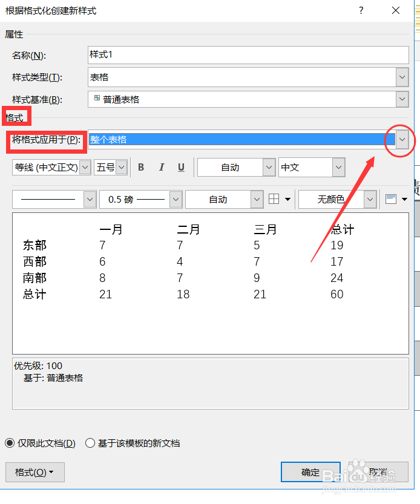
Task: Click 三月 column header in preview
Action: (265, 229)
